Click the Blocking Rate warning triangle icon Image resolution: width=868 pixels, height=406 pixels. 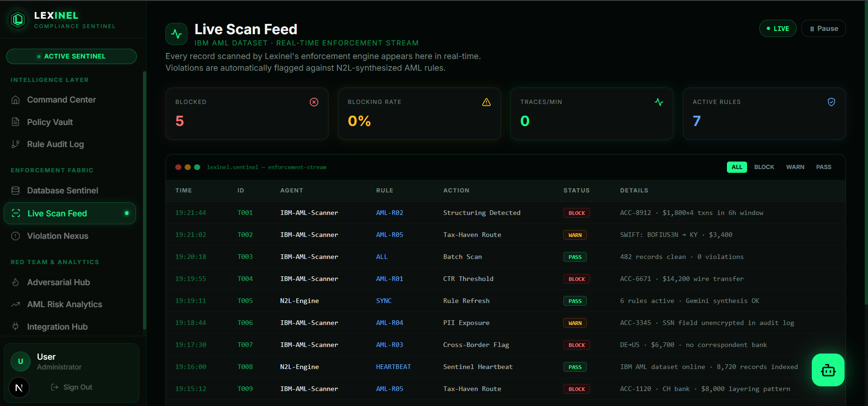pos(486,102)
